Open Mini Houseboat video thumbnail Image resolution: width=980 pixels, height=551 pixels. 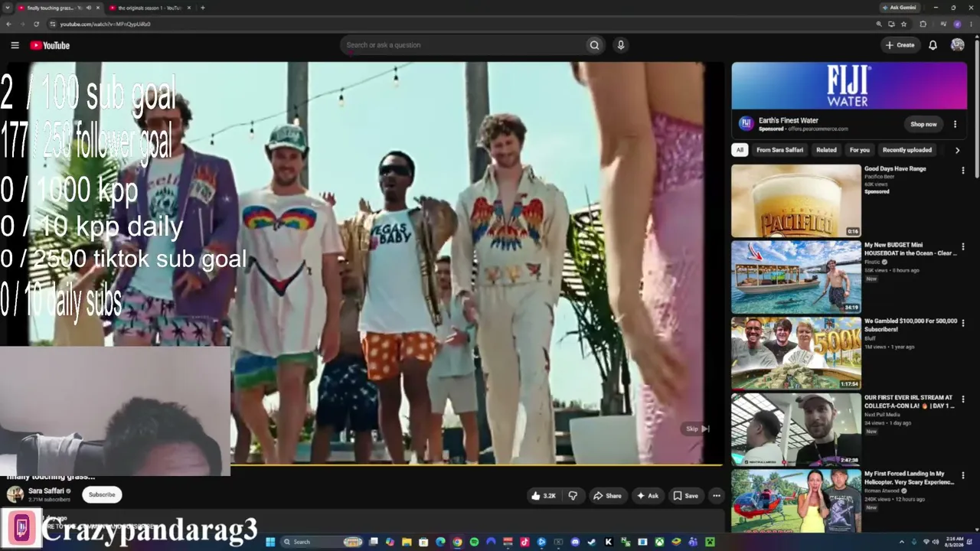pyautogui.click(x=796, y=277)
